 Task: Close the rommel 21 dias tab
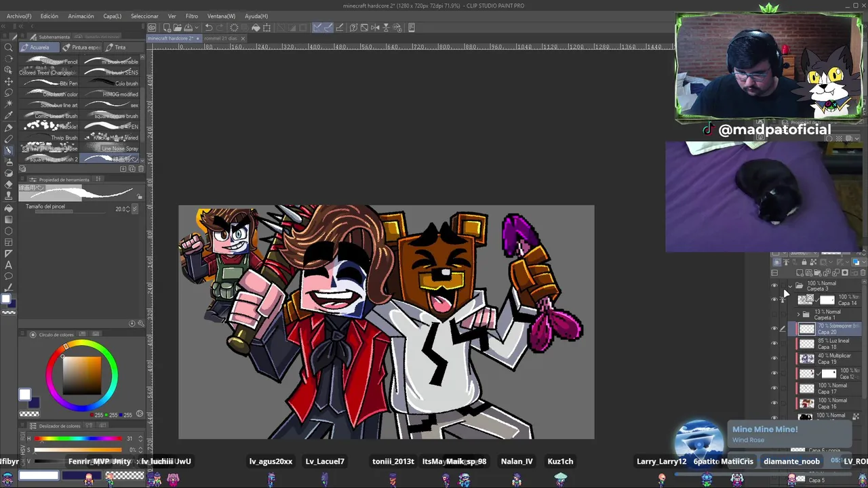[x=243, y=39]
